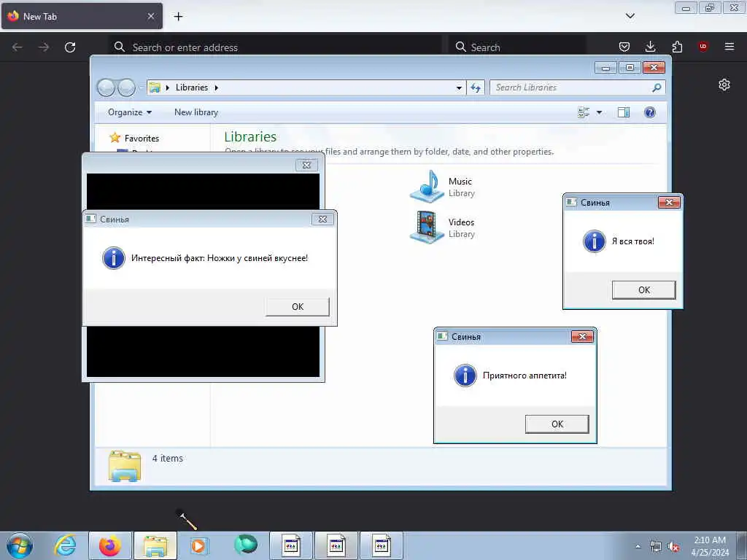Switch to Firefox on the taskbar
Screen dimensions: 747x560
coord(110,545)
